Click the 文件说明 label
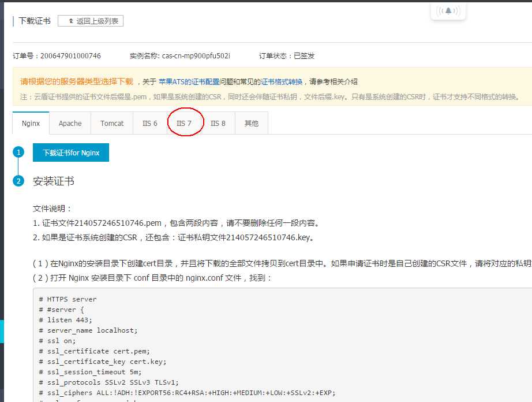Image resolution: width=532 pixels, height=402 pixels. coord(53,209)
